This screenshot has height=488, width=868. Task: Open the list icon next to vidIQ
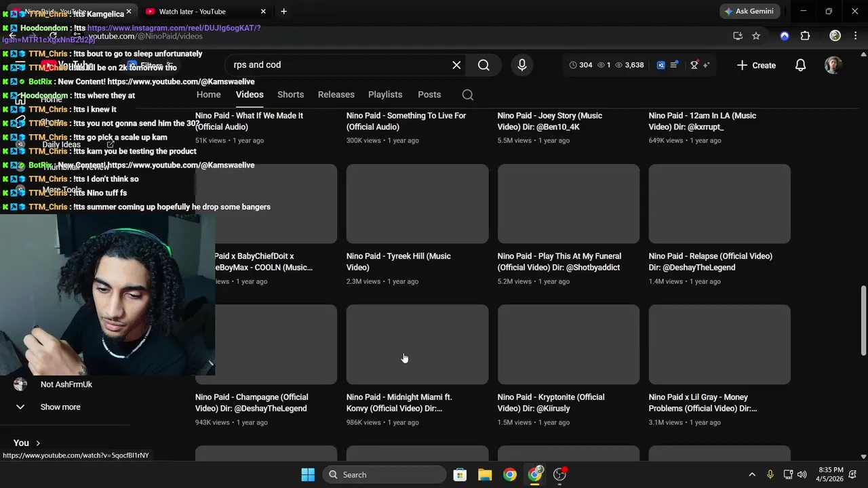click(674, 65)
